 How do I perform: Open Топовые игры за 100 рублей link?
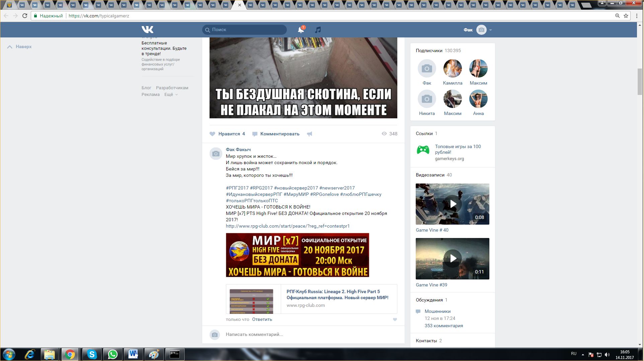point(458,149)
